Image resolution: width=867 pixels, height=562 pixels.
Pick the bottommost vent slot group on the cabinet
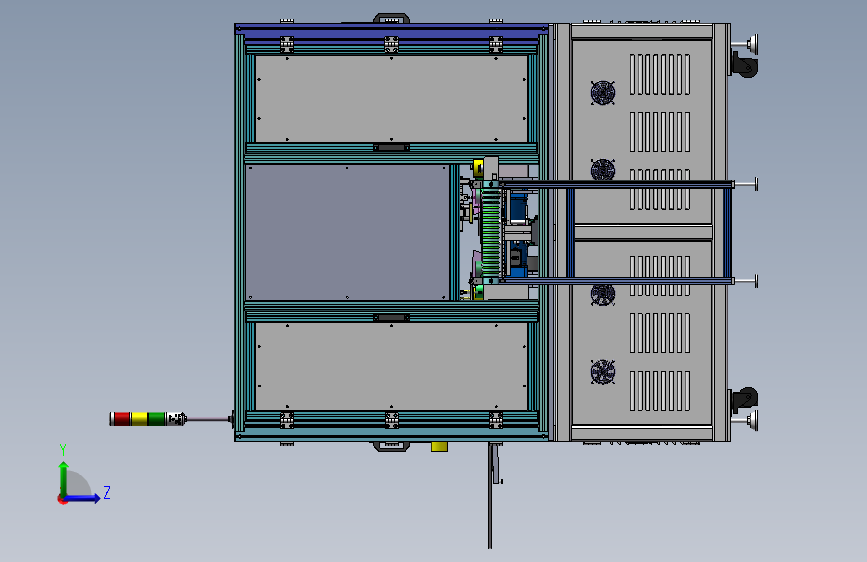pyautogui.click(x=660, y=391)
